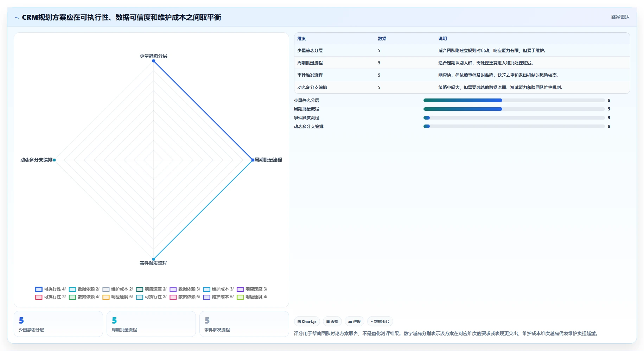Click the 响应速度 5/ legend swatch
Image resolution: width=644 pixels, height=351 pixels.
[x=106, y=297]
